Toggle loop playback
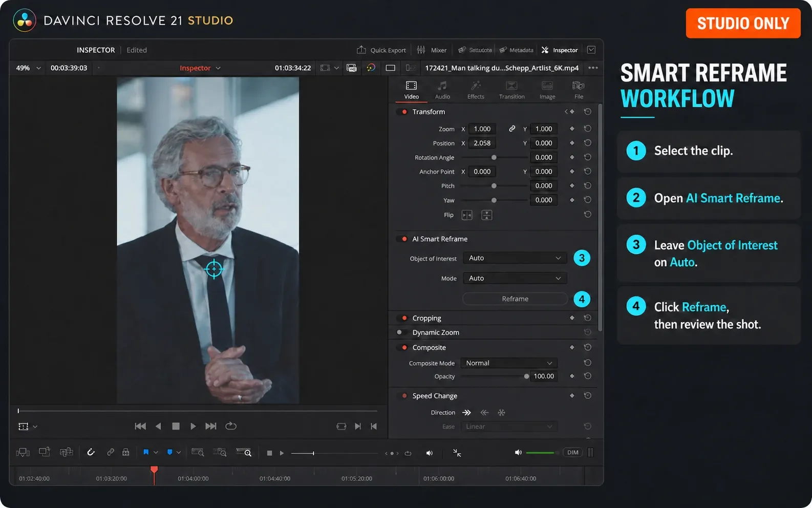Image resolution: width=812 pixels, height=508 pixels. click(231, 426)
